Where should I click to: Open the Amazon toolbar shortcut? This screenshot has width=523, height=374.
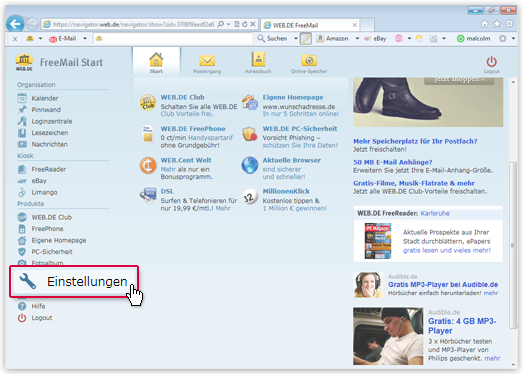pyautogui.click(x=333, y=39)
